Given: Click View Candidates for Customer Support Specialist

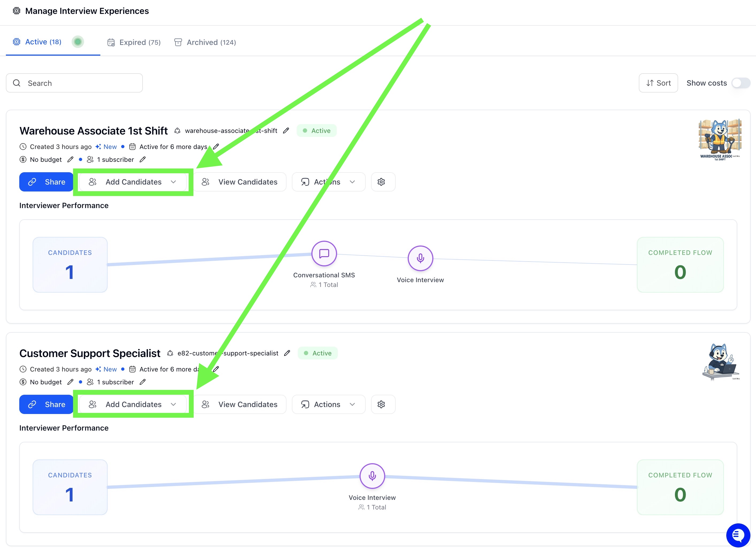Looking at the screenshot, I should point(240,404).
